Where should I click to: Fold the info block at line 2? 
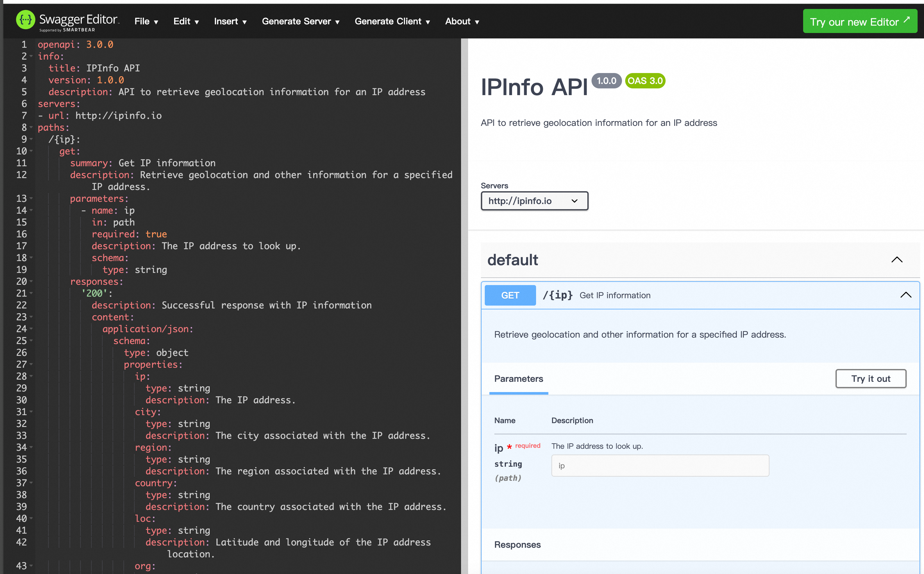(x=31, y=56)
